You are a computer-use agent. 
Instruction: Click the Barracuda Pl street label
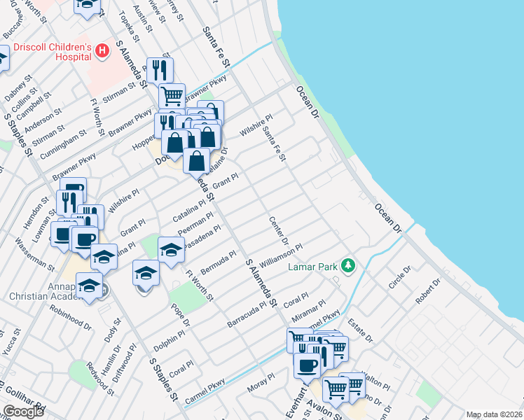click(247, 314)
